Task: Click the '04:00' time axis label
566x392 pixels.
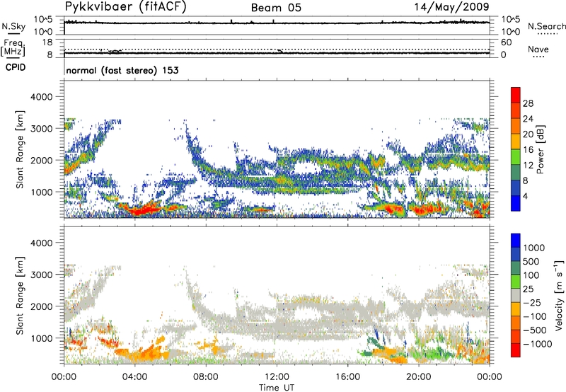Action: point(135,377)
